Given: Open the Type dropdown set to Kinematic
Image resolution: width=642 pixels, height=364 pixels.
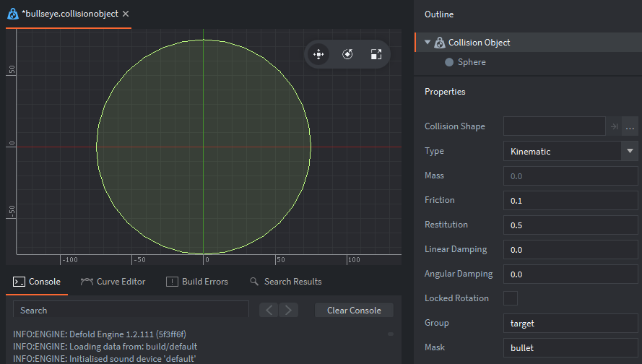Looking at the screenshot, I should click(x=570, y=151).
